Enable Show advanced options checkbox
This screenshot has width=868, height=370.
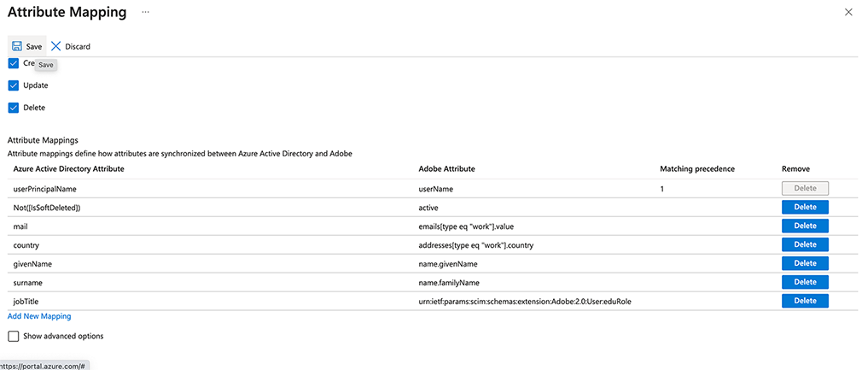pyautogui.click(x=14, y=336)
